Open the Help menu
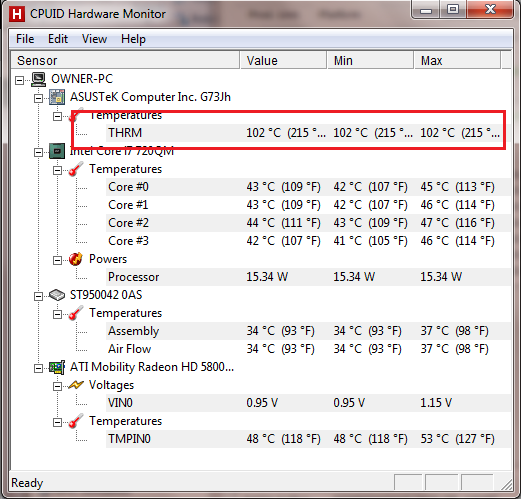The width and height of the screenshot is (521, 499). click(x=133, y=39)
